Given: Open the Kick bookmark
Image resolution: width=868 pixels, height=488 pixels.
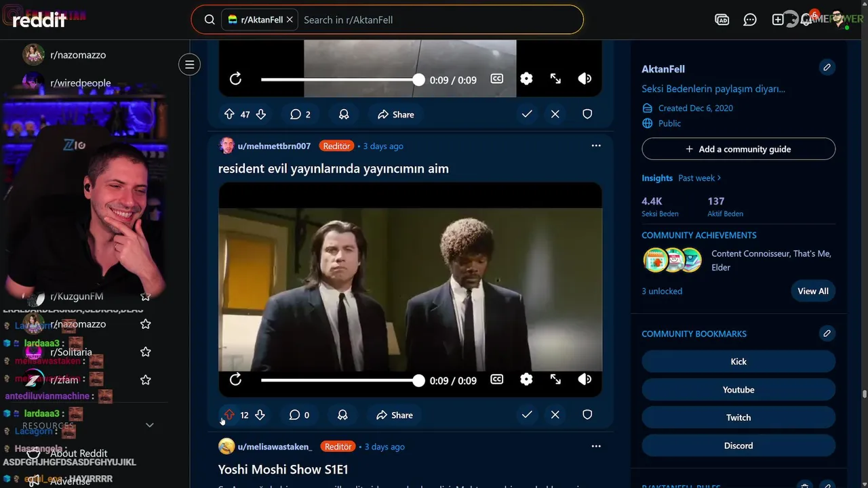Looking at the screenshot, I should [x=738, y=362].
